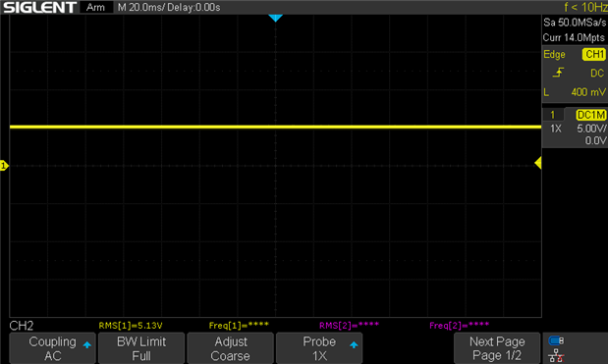Click the Arm trigger status indicator
The width and height of the screenshot is (608, 364).
tap(96, 7)
